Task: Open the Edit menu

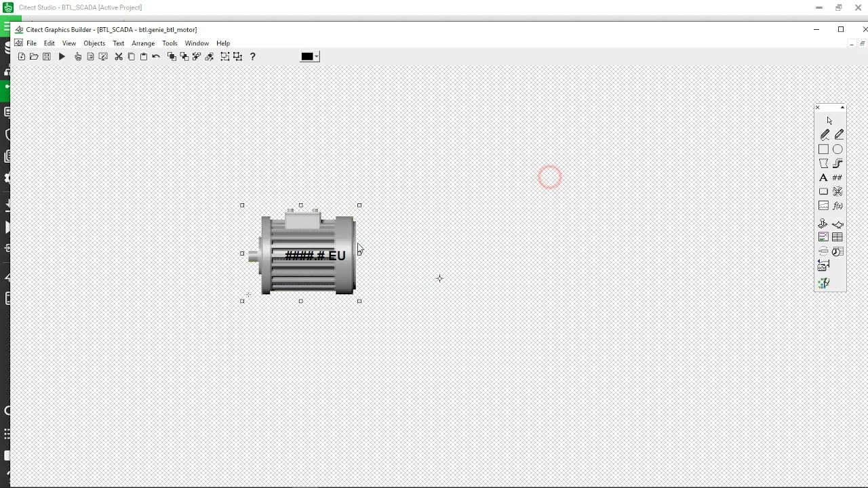Action: pyautogui.click(x=50, y=43)
